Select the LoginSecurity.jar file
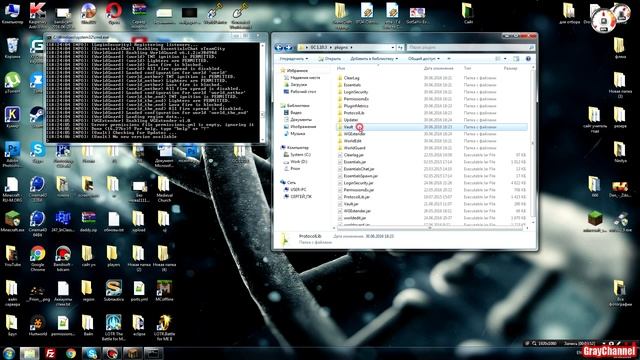The image size is (640, 360). [358, 183]
